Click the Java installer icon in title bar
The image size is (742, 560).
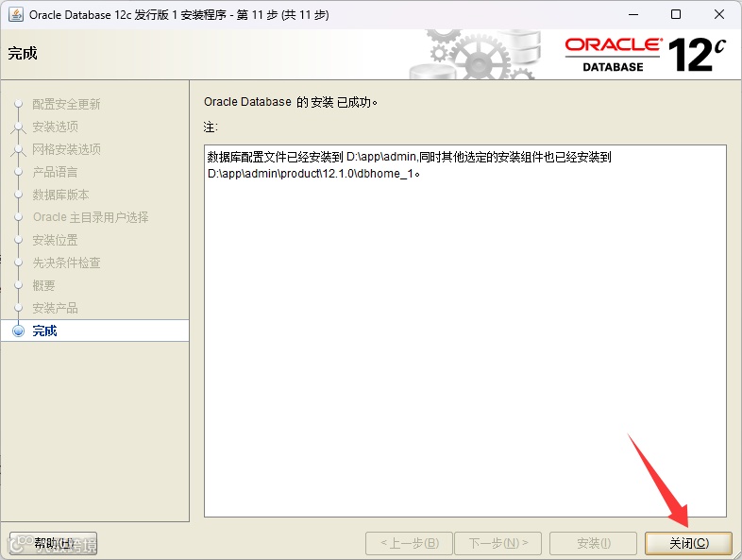pos(16,14)
